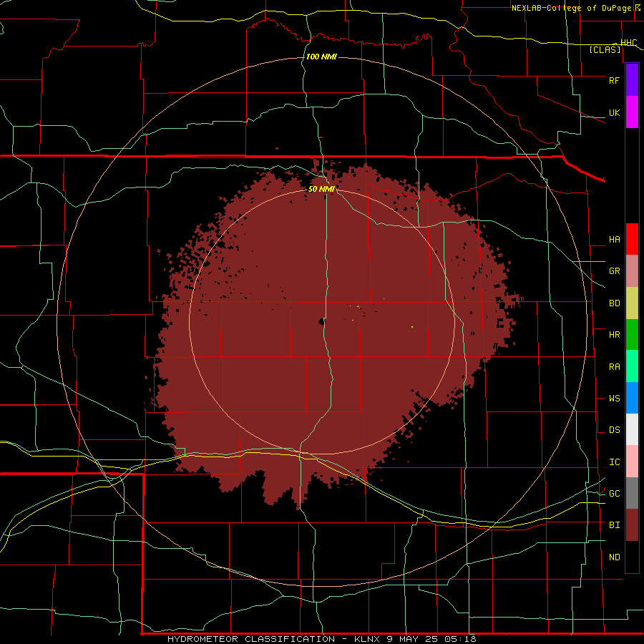Click the 50 NMI range ring label
Viewport: 644px width, 644px height.
coord(321,189)
